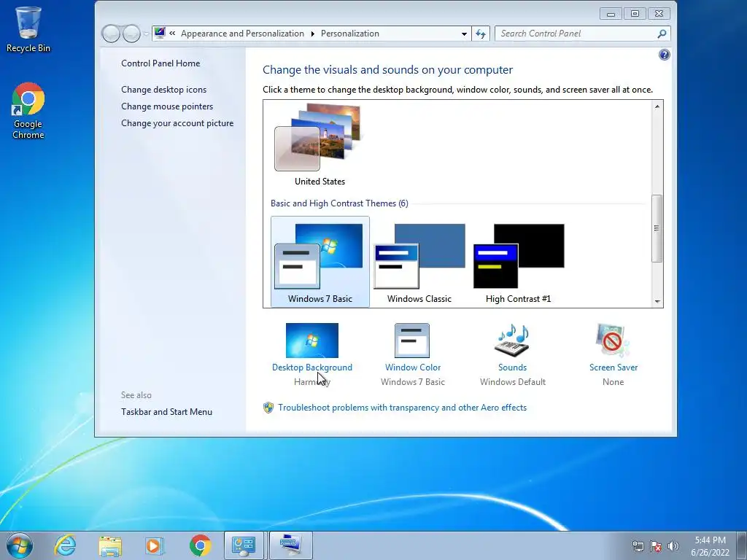Image resolution: width=747 pixels, height=560 pixels.
Task: Click the network tray icon
Action: tap(638, 546)
